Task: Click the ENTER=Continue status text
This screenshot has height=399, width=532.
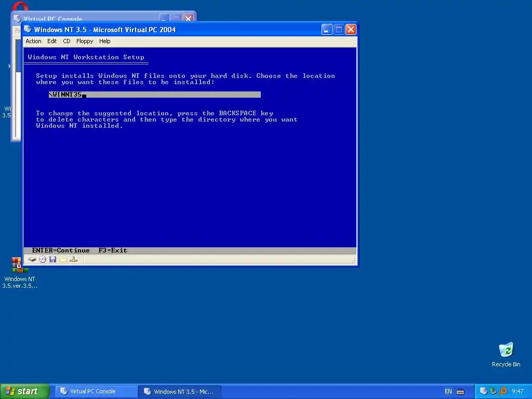Action: point(61,250)
